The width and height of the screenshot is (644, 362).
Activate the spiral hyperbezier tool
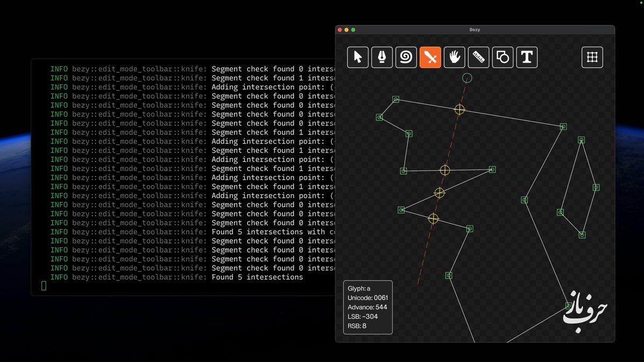coord(406,57)
